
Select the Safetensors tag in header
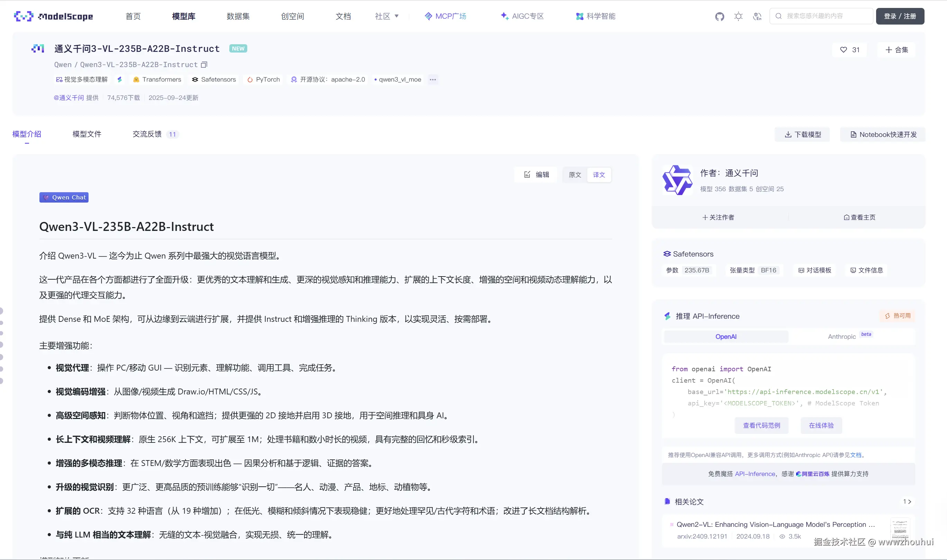[214, 79]
